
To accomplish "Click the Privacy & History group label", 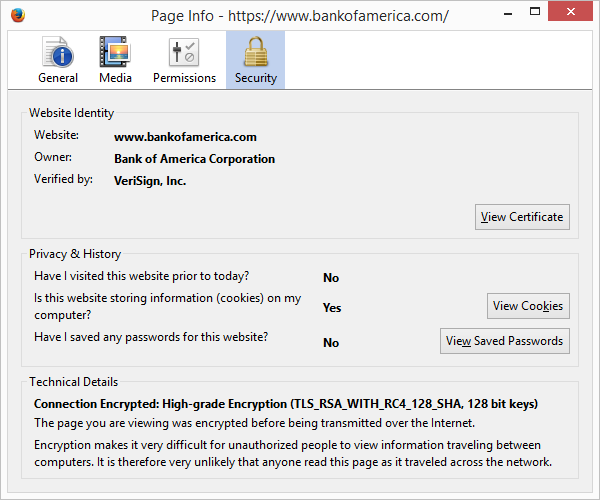I will coord(75,254).
